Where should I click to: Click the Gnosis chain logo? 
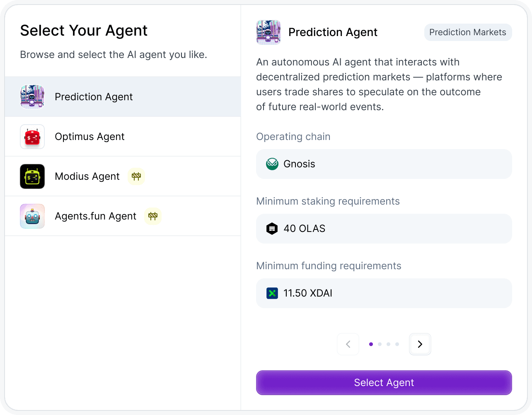pos(272,164)
